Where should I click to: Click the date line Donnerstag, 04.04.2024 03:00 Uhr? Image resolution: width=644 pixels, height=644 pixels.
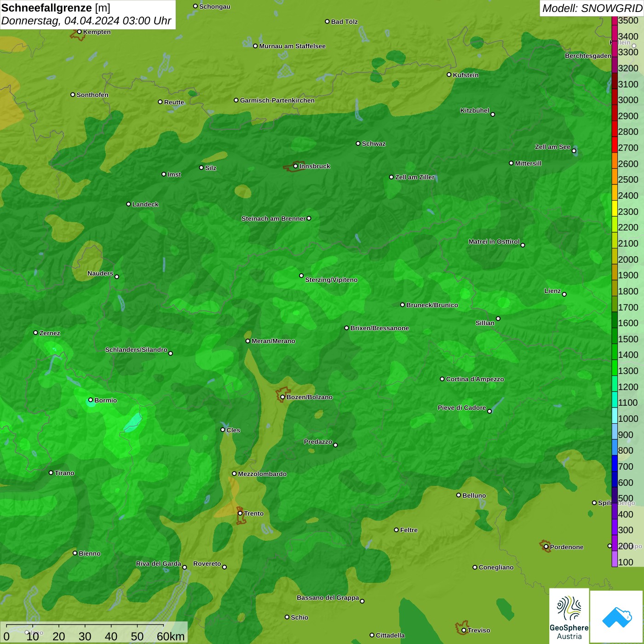86,21
